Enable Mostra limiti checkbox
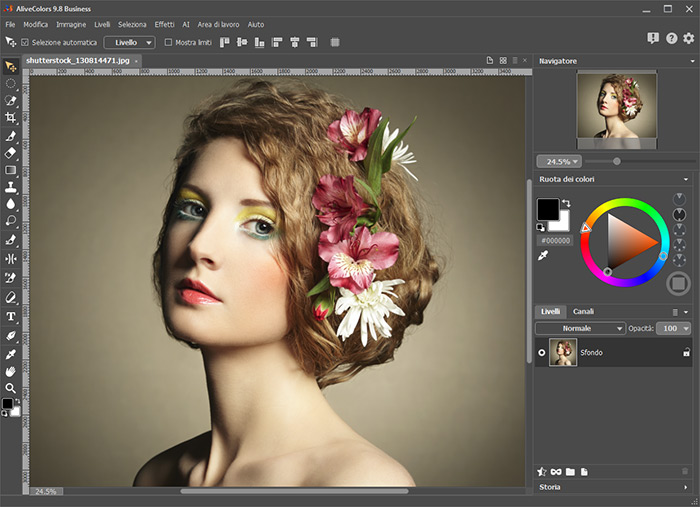The height and width of the screenshot is (507, 700). 168,42
